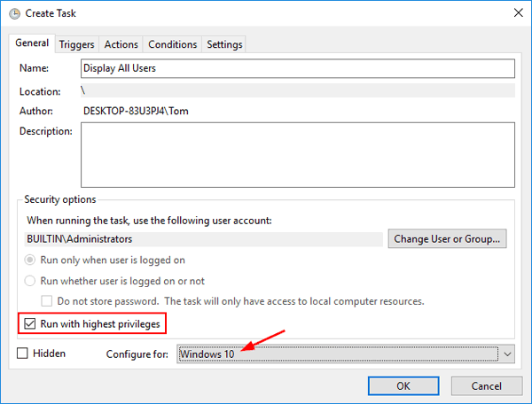Switch to the Settings tab

coord(223,44)
